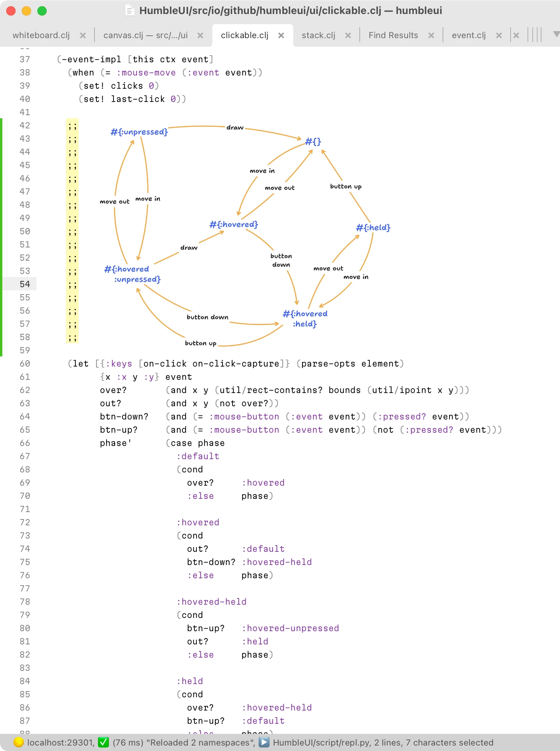Click the localhost:29301 status text
The width and height of the screenshot is (560, 751).
(60, 742)
